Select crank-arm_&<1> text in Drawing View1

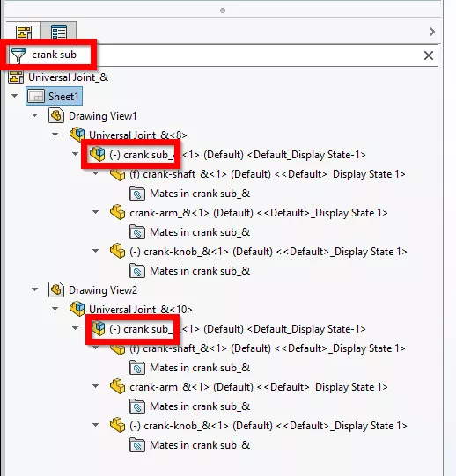[x=259, y=213]
